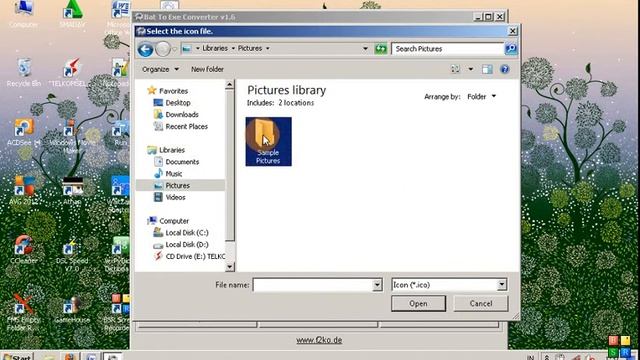Select the AVG 2012 desktop icon

[x=24, y=191]
